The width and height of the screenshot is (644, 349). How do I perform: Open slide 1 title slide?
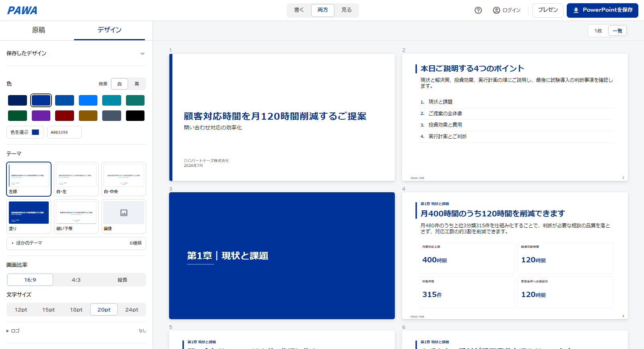(282, 117)
